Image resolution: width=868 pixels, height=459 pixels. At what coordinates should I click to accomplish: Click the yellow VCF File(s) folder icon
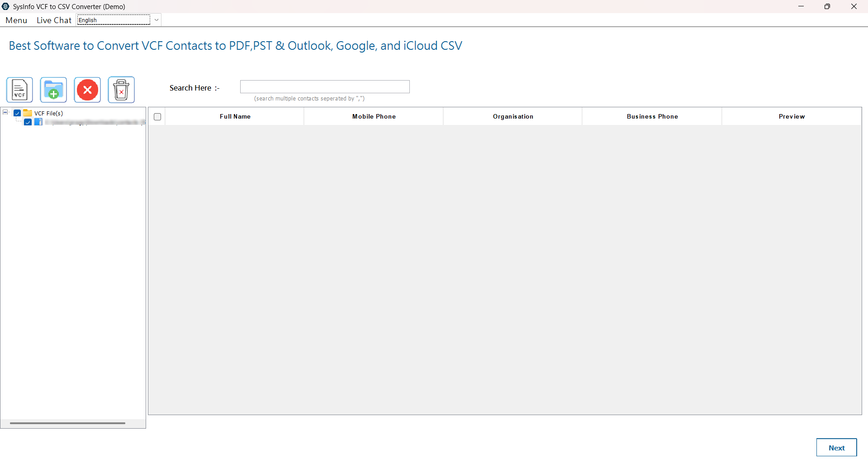point(28,113)
